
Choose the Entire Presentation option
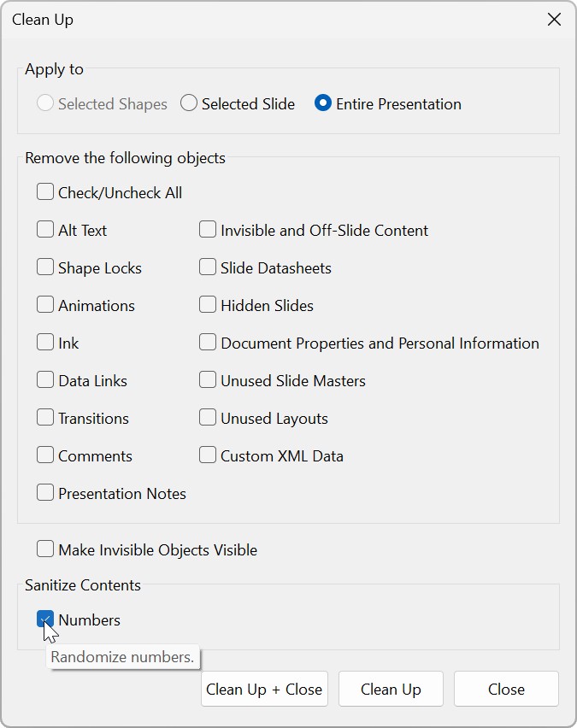click(323, 103)
